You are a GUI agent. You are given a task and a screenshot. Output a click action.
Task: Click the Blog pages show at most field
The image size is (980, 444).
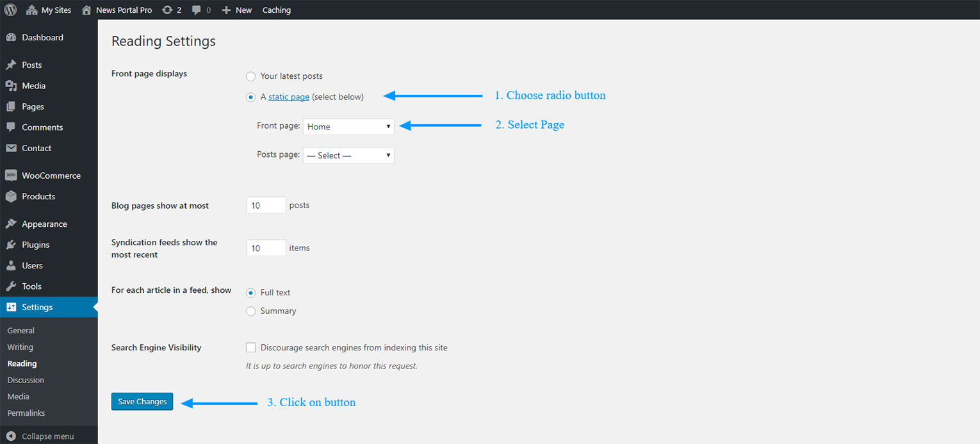[x=266, y=205]
